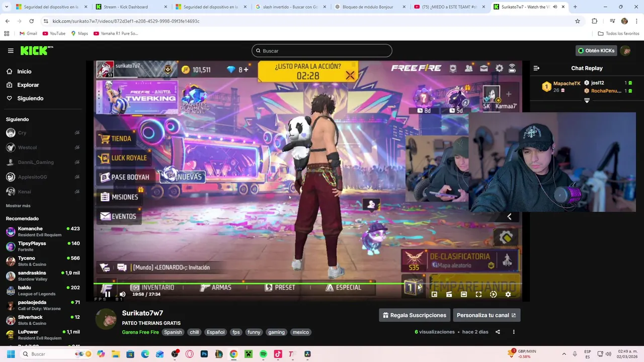The height and width of the screenshot is (362, 644).
Task: Select the chill tag
Action: coord(194,332)
